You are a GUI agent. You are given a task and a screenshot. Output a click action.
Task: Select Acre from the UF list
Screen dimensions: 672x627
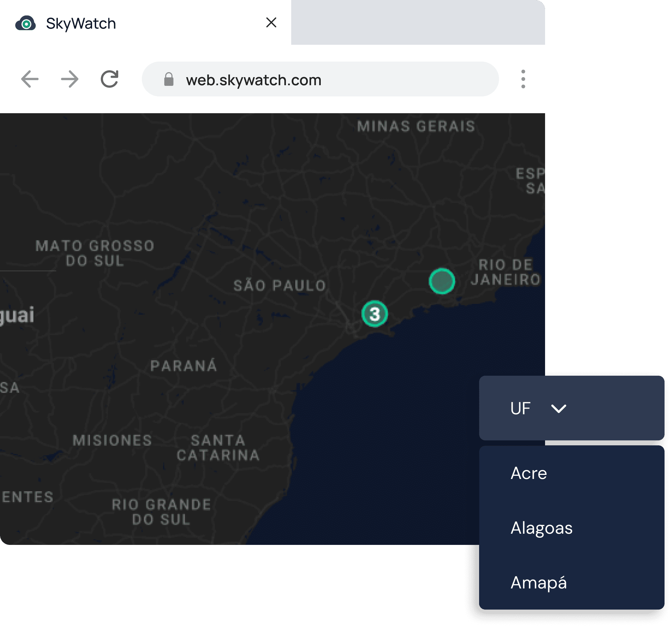[529, 473]
